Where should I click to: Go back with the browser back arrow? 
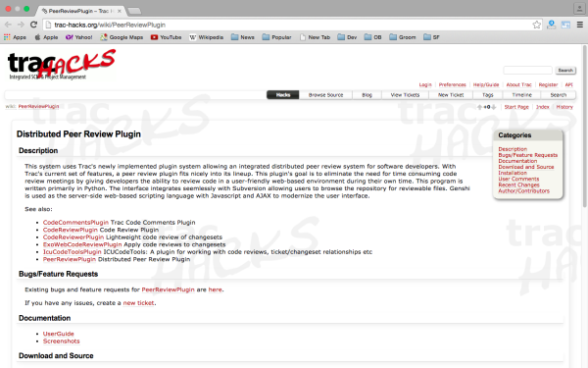pos(8,25)
